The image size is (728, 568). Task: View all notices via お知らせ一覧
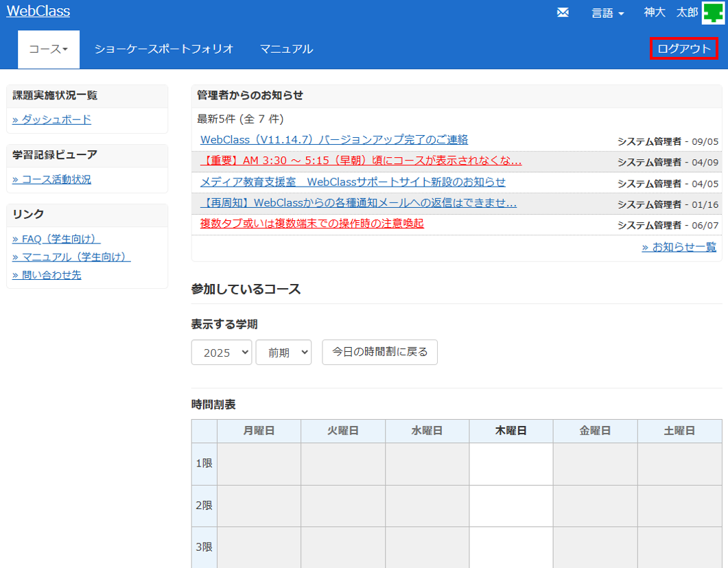click(x=679, y=247)
